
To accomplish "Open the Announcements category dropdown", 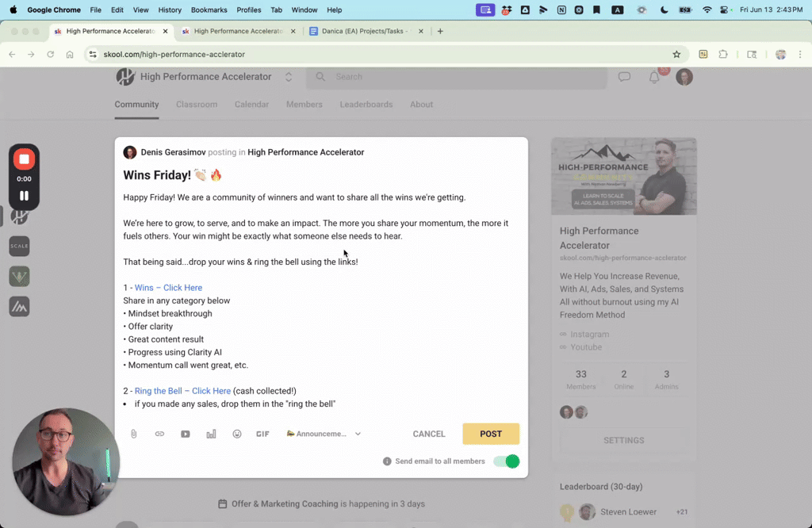I will point(324,434).
